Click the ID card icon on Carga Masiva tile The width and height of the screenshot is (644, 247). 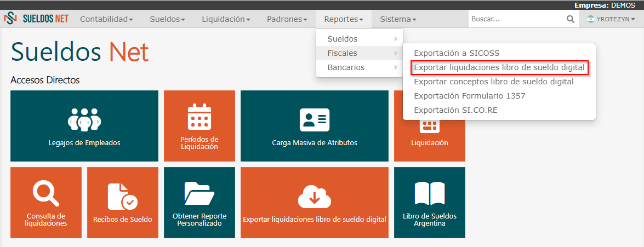pos(315,119)
